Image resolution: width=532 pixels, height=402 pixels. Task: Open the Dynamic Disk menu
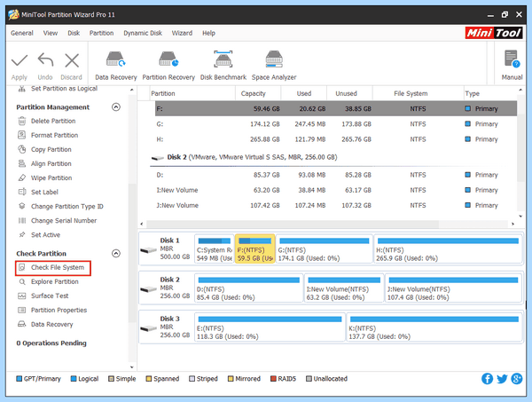(143, 33)
